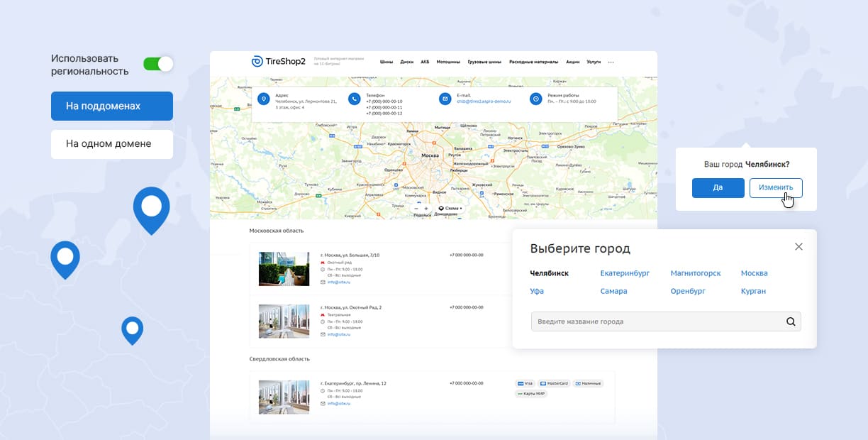Select the metro icon near Охотный ряд

[x=323, y=263]
